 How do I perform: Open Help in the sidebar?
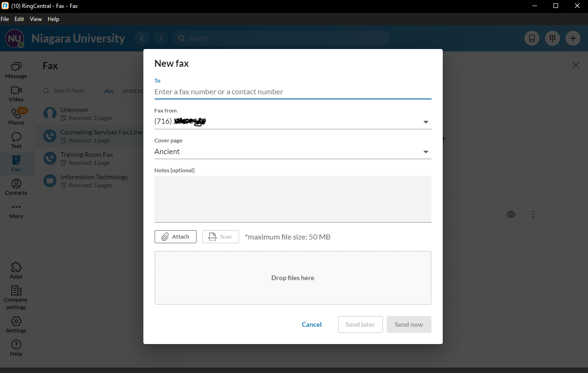pos(16,348)
